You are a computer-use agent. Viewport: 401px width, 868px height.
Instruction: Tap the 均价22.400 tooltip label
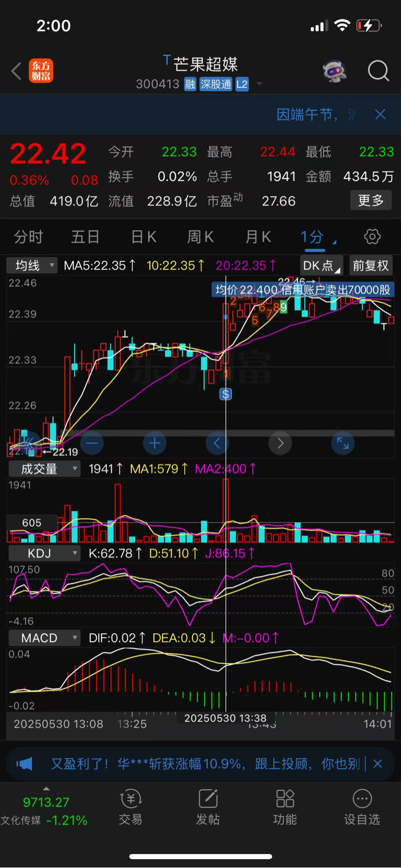pyautogui.click(x=303, y=290)
